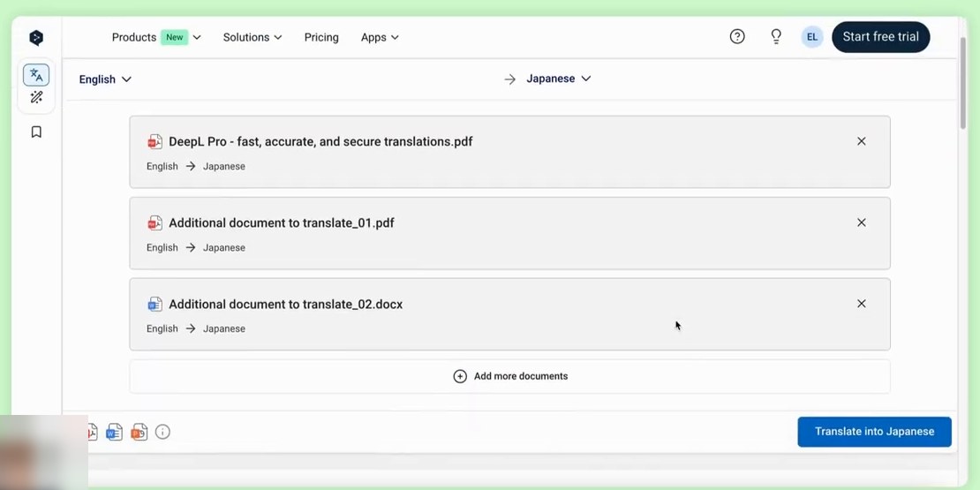Expand the Japanese target language dropdown
980x490 pixels.
558,79
